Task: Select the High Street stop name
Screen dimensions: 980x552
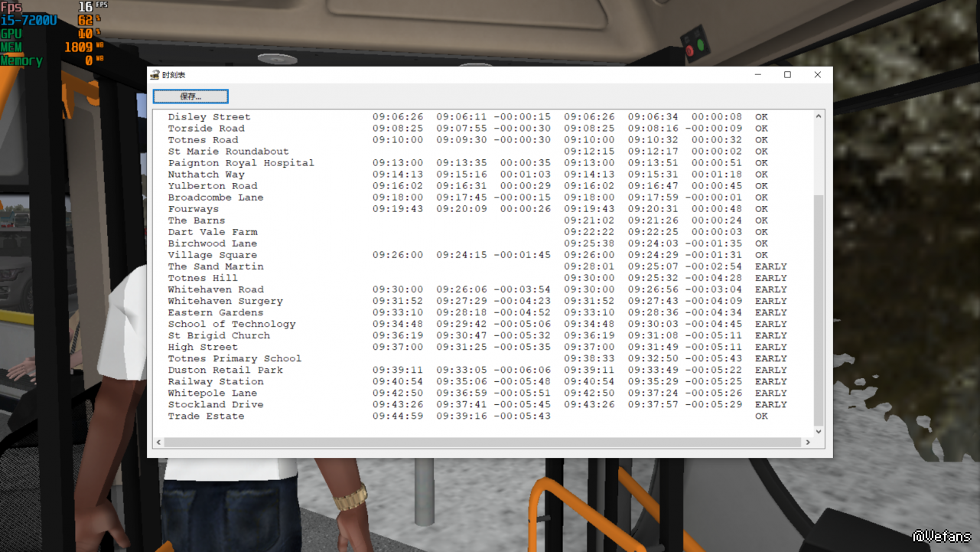Action: click(x=203, y=347)
